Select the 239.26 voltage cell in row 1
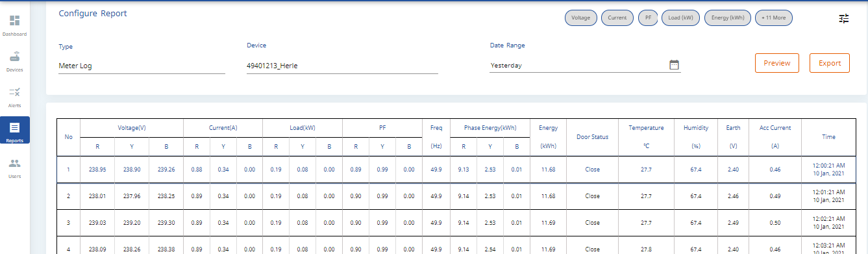The height and width of the screenshot is (254, 868). 166,169
